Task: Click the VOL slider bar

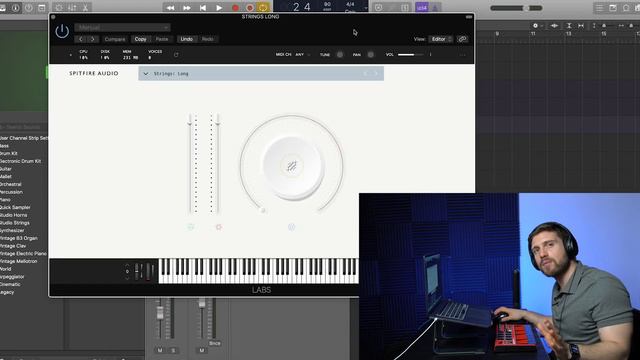Action: pyautogui.click(x=411, y=54)
